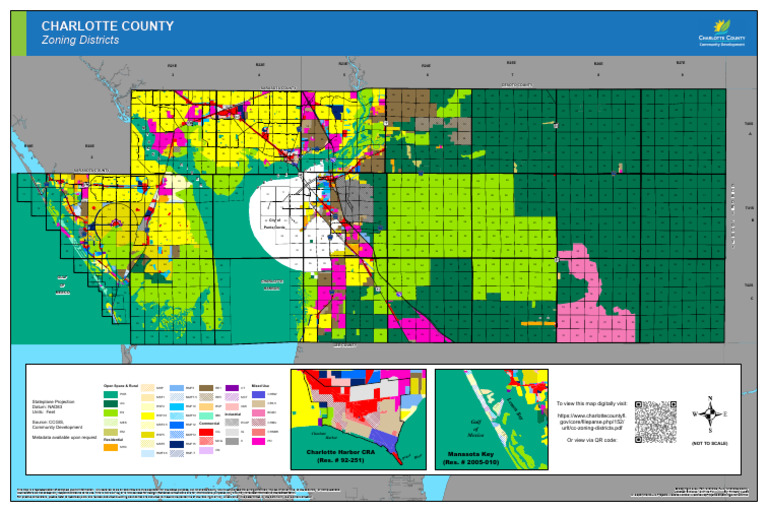Click the 'Open Space & Rural' legend heading

coord(120,386)
